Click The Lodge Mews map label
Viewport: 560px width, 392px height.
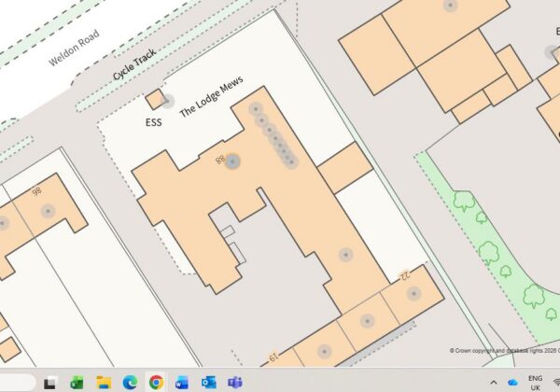click(x=212, y=96)
